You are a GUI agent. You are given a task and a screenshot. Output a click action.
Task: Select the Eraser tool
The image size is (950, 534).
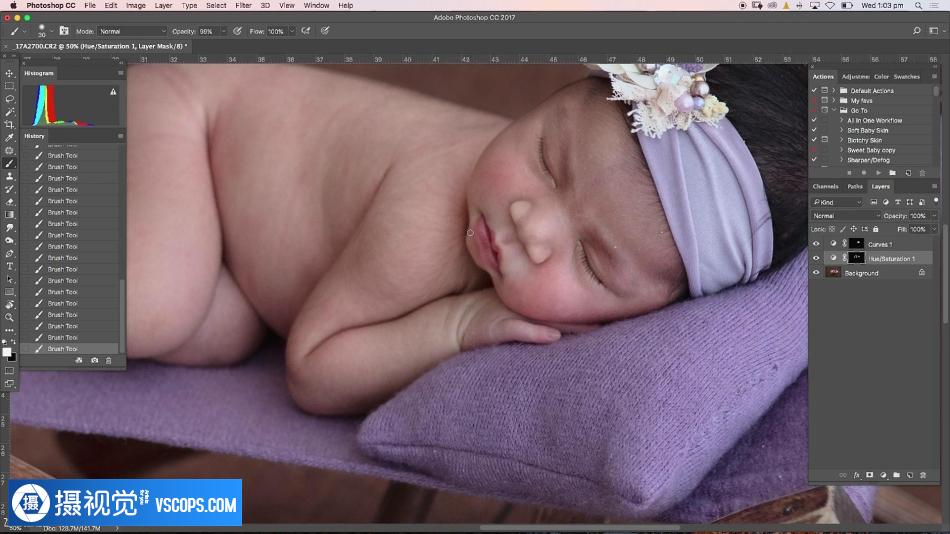tap(9, 202)
